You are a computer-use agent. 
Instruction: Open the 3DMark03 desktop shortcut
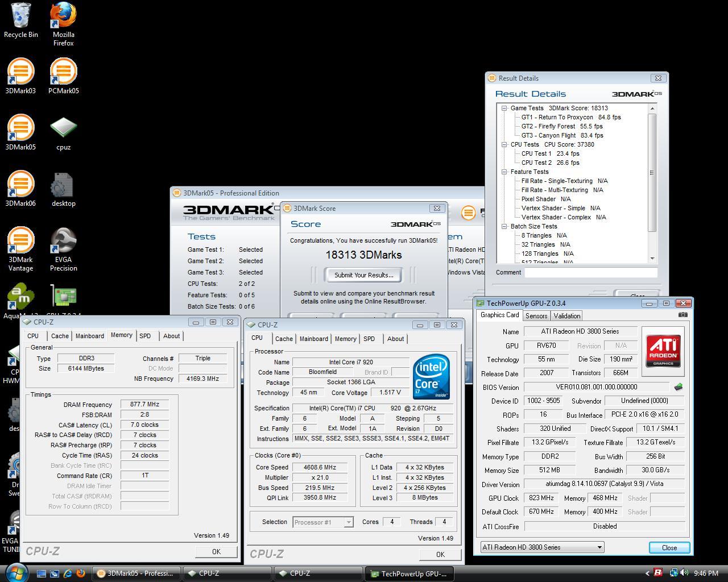pyautogui.click(x=20, y=76)
